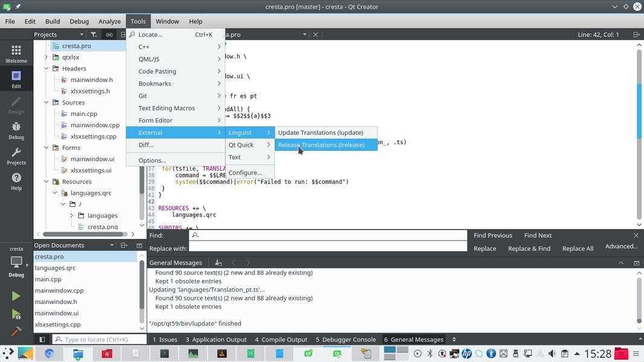Open Projects mode with the wrench icon
This screenshot has width=644, height=362.
16,156
